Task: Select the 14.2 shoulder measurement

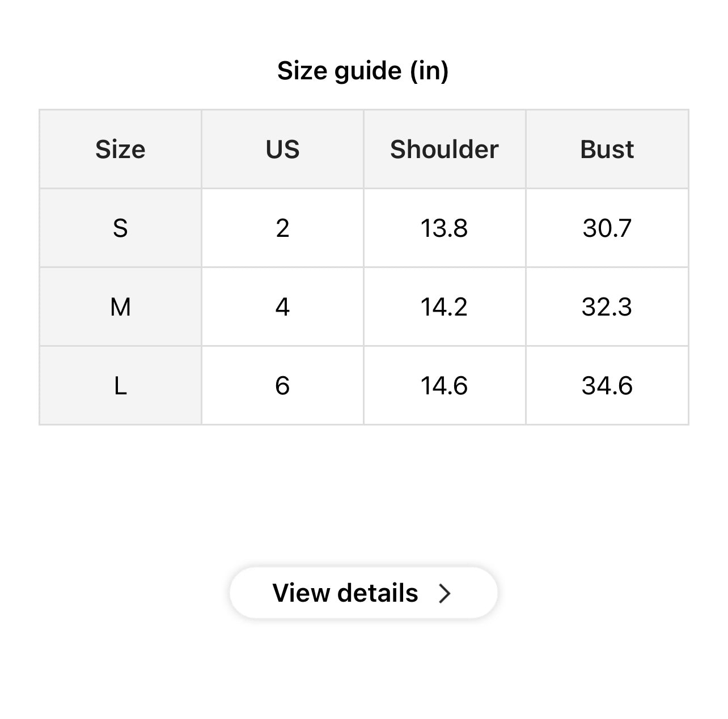Action: (x=445, y=307)
